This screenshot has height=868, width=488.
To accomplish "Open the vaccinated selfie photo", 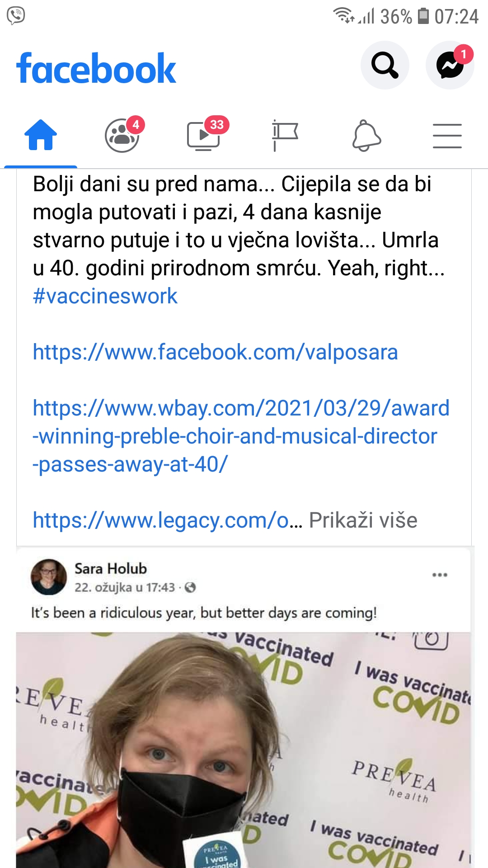I will point(244,750).
